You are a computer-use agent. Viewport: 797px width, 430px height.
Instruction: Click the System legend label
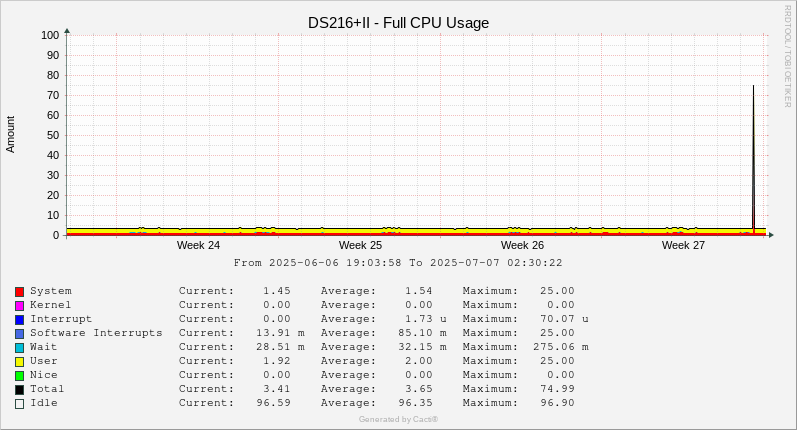[51, 291]
